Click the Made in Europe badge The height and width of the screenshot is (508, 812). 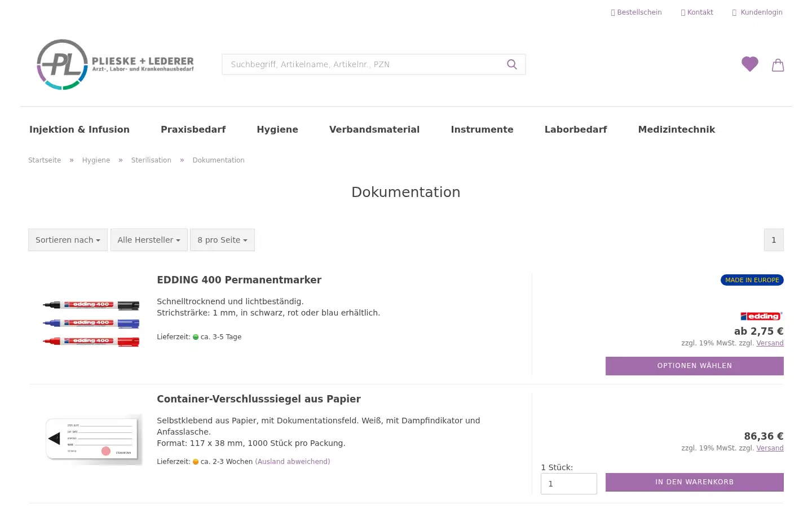point(752,280)
